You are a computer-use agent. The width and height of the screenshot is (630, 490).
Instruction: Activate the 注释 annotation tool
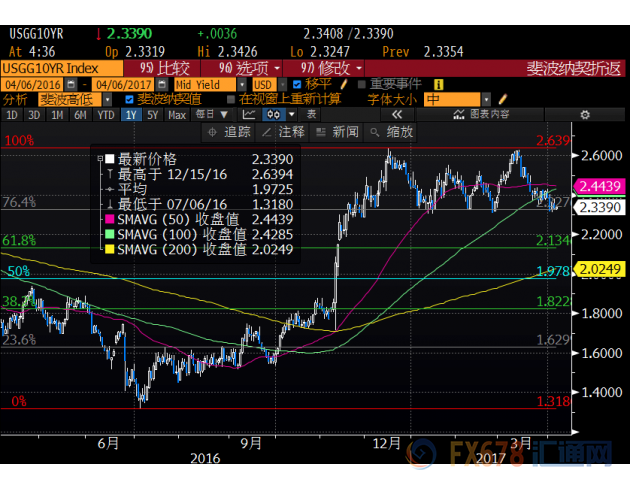[284, 132]
